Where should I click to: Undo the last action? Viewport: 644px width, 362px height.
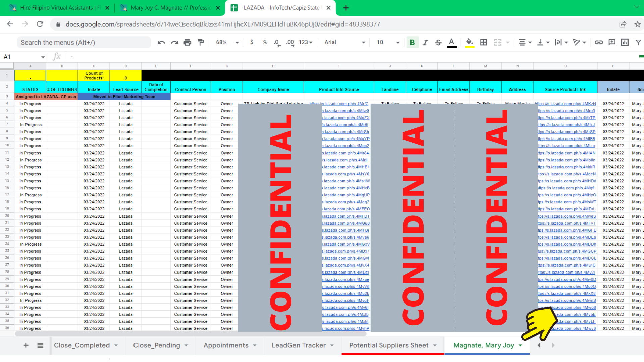click(x=161, y=42)
